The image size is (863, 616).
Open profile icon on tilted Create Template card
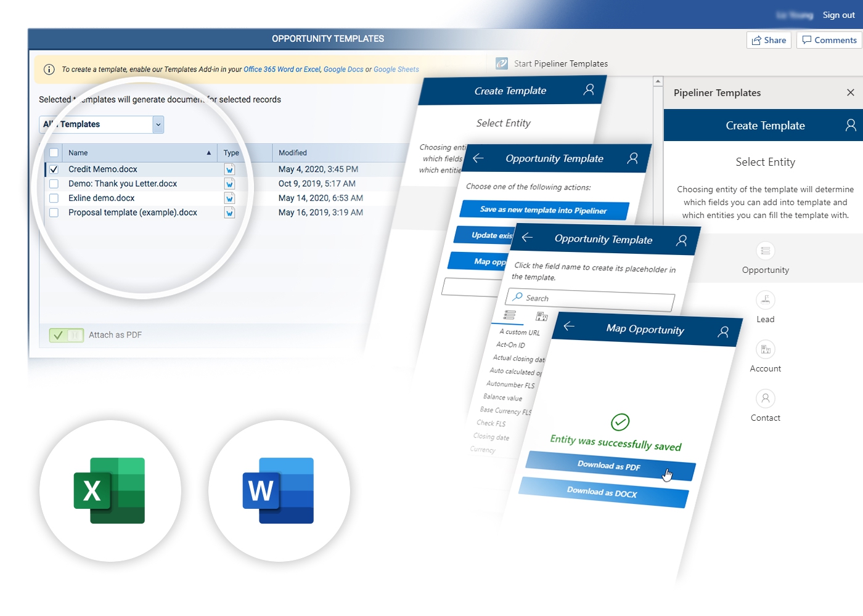[589, 90]
